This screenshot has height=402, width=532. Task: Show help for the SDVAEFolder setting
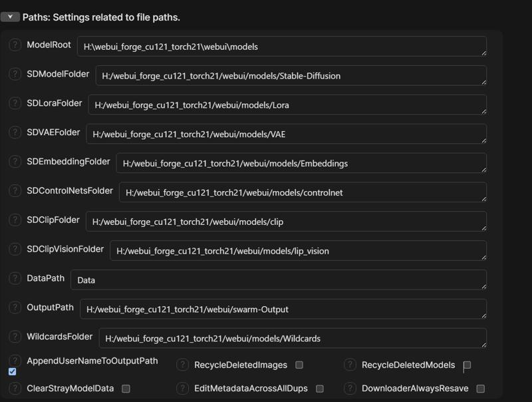pos(15,132)
